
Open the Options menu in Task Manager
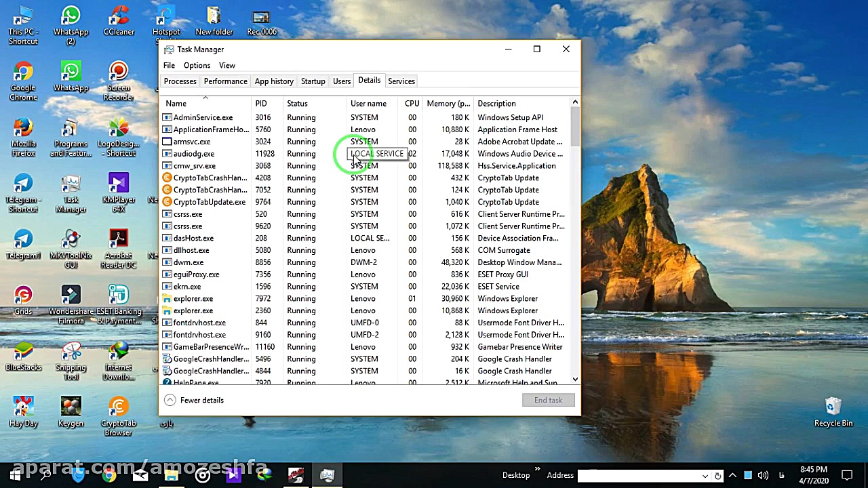pos(197,65)
